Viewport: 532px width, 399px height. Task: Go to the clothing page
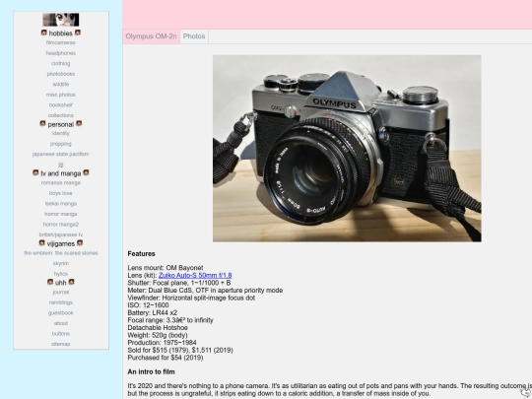pyautogui.click(x=61, y=63)
